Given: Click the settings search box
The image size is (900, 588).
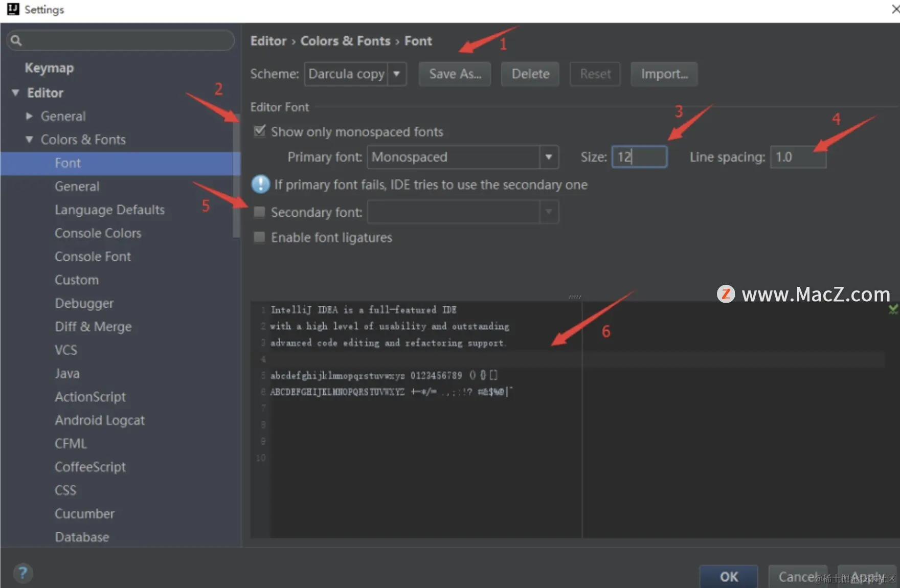Looking at the screenshot, I should [x=121, y=40].
